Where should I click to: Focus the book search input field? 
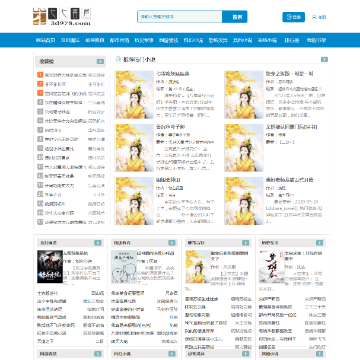[180, 17]
